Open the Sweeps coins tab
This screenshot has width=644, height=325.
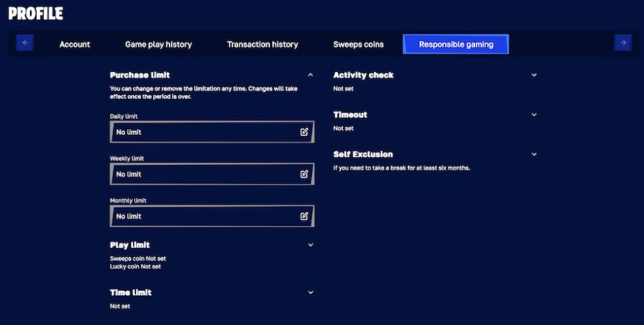click(358, 45)
